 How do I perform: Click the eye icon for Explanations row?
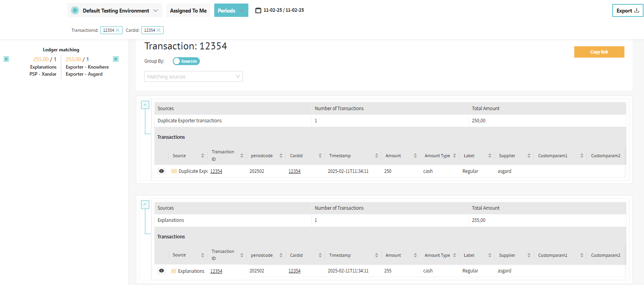pos(161,271)
